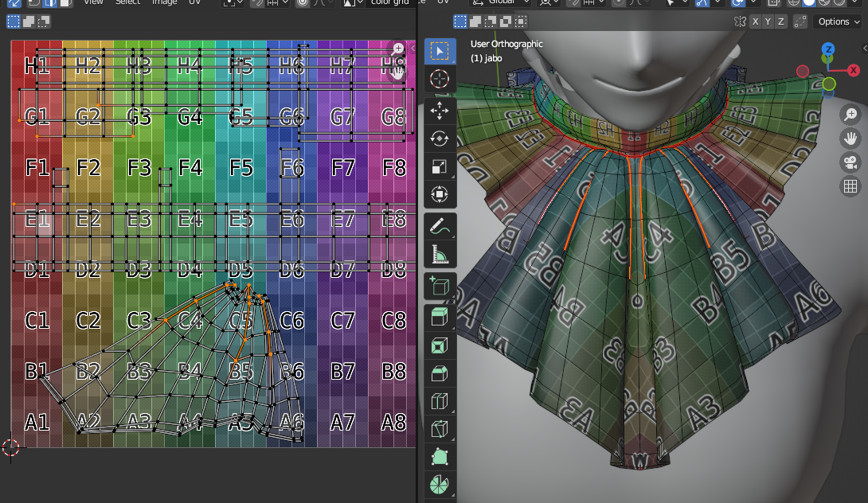Switch to Rendered viewport shading
Viewport: 868px width, 503px height.
click(839, 2)
